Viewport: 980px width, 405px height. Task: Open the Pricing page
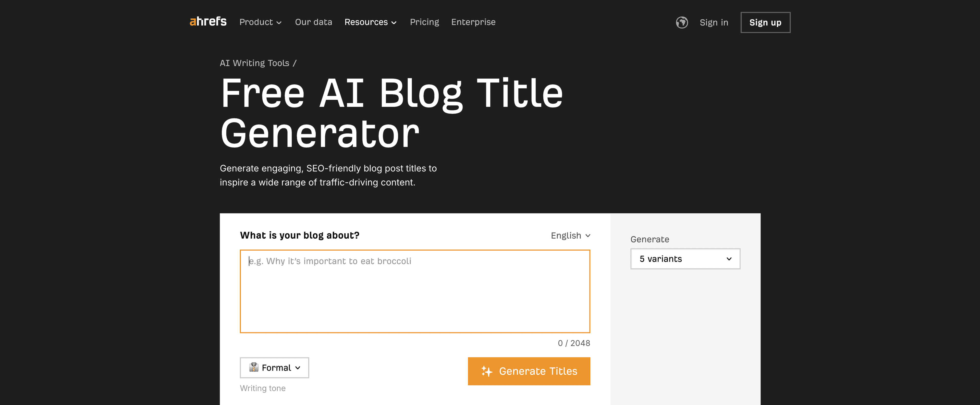point(424,22)
